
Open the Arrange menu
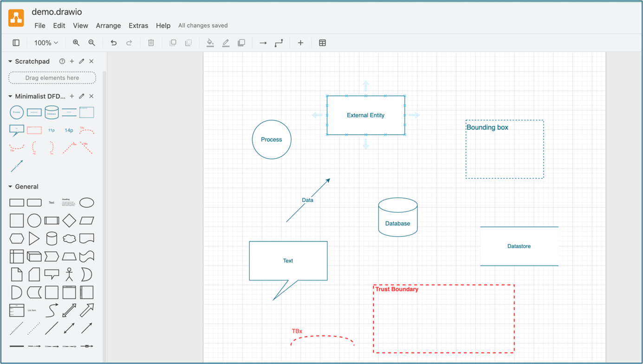pos(108,26)
